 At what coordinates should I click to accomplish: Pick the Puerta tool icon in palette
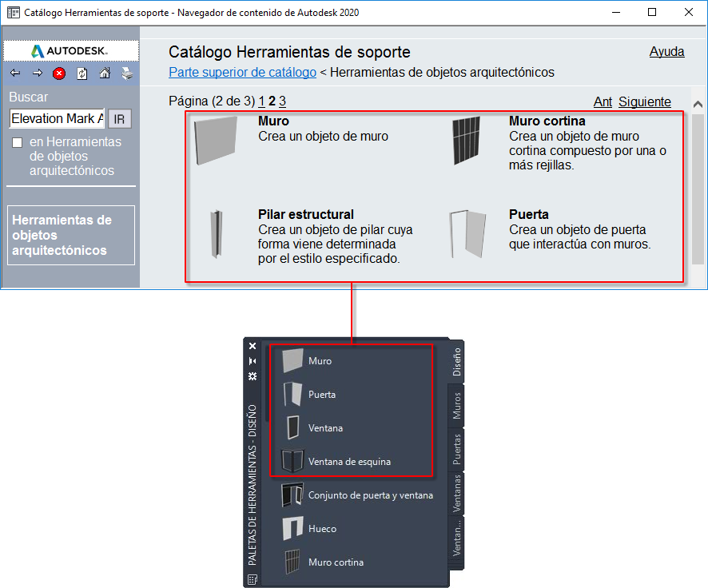click(x=292, y=394)
